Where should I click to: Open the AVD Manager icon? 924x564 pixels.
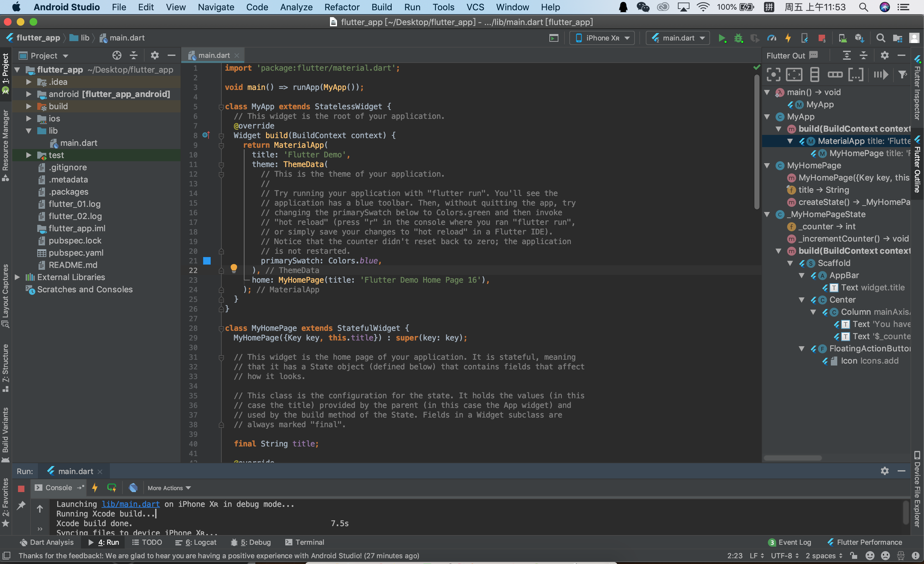point(843,38)
